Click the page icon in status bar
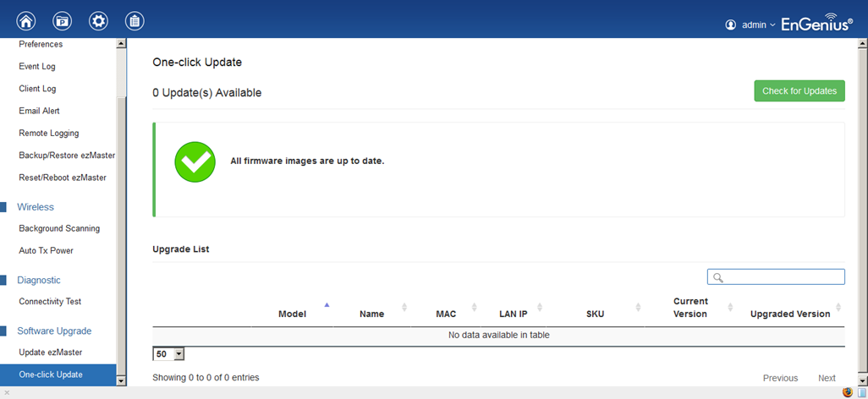 (861, 392)
